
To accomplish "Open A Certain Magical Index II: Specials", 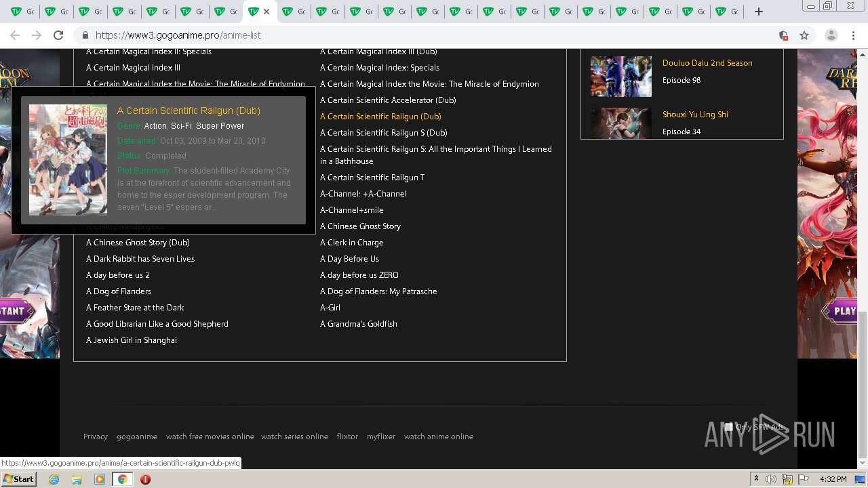I will click(149, 52).
